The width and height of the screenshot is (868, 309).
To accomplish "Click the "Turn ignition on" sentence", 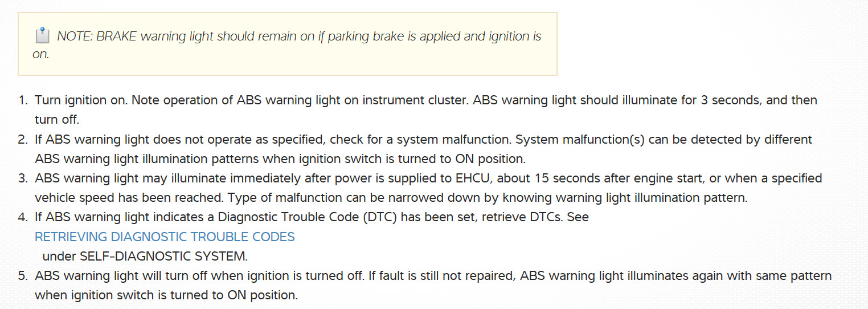I will [x=81, y=100].
